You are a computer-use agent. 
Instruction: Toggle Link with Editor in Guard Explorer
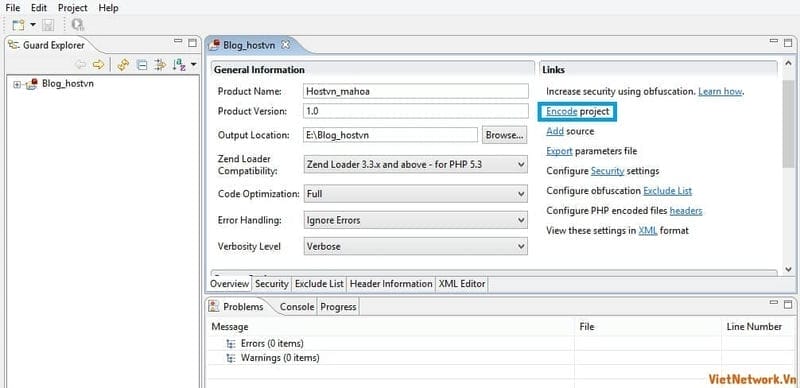pos(122,64)
